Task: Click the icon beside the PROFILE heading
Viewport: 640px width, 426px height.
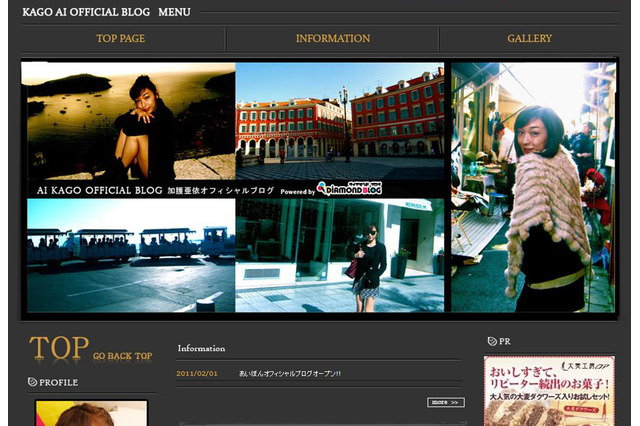Action: (33, 382)
